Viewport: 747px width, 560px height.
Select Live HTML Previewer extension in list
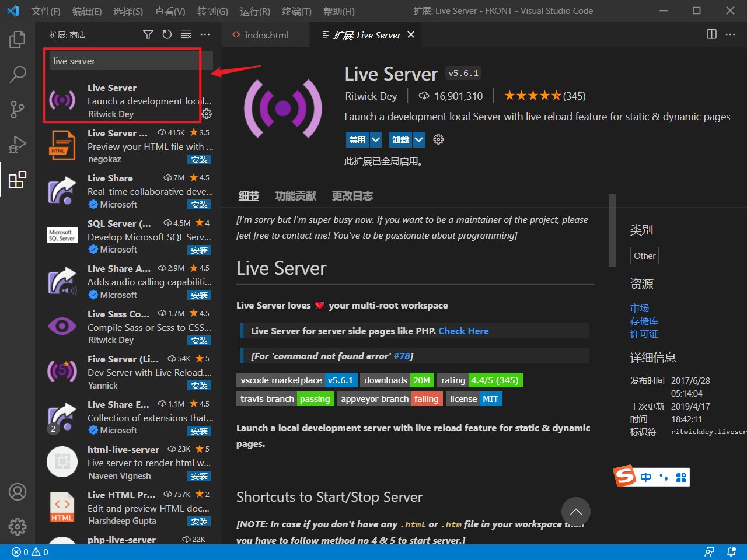pyautogui.click(x=130, y=508)
